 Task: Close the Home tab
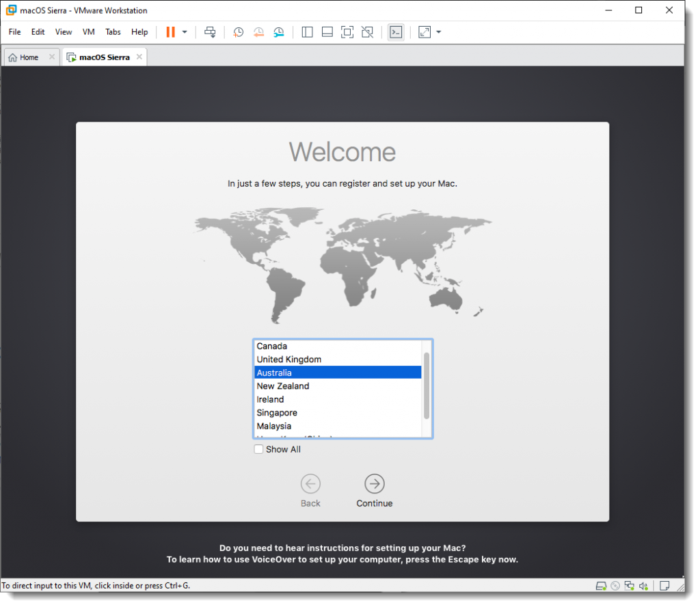[x=52, y=57]
